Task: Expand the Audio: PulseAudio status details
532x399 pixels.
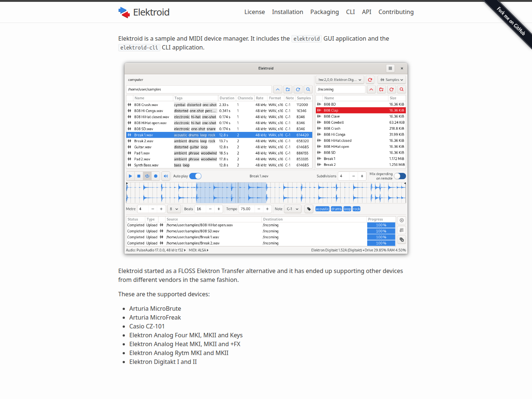Action: (156, 250)
